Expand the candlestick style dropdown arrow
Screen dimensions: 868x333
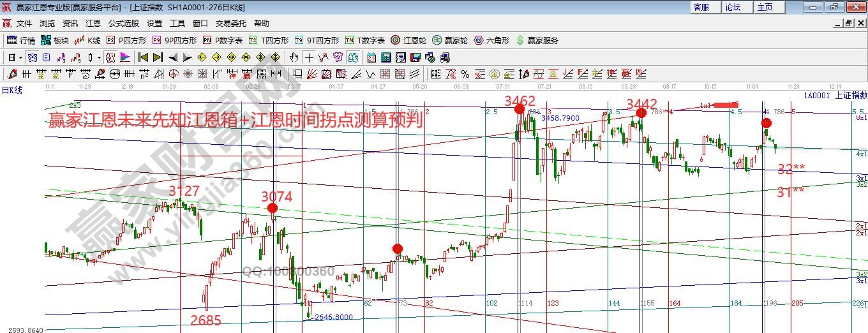[99, 57]
